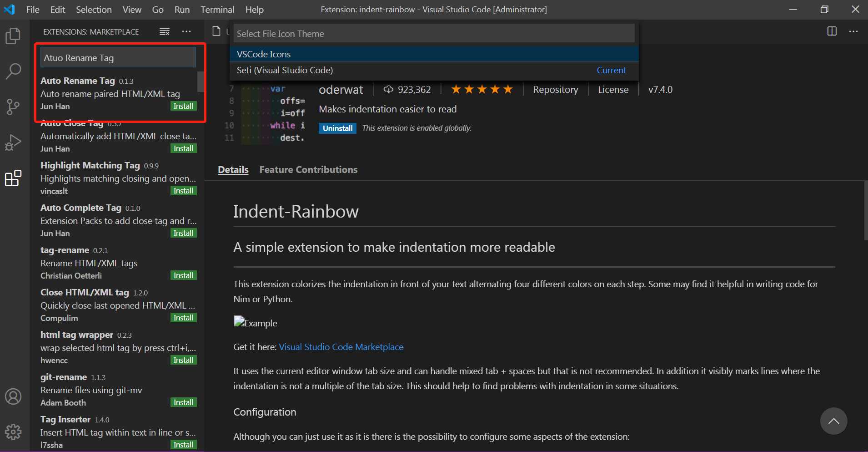This screenshot has height=452, width=868.
Task: Open the Go menu
Action: coord(158,10)
